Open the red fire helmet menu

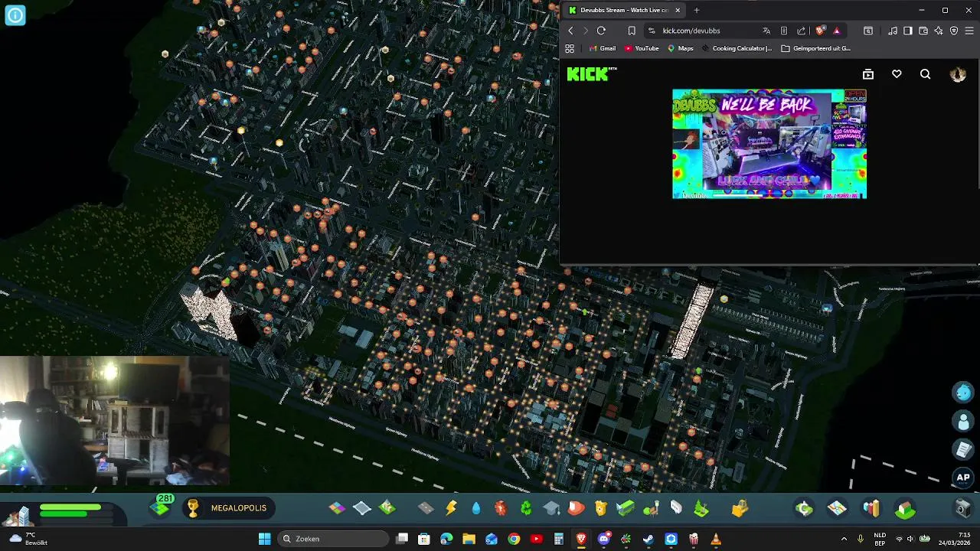point(577,508)
